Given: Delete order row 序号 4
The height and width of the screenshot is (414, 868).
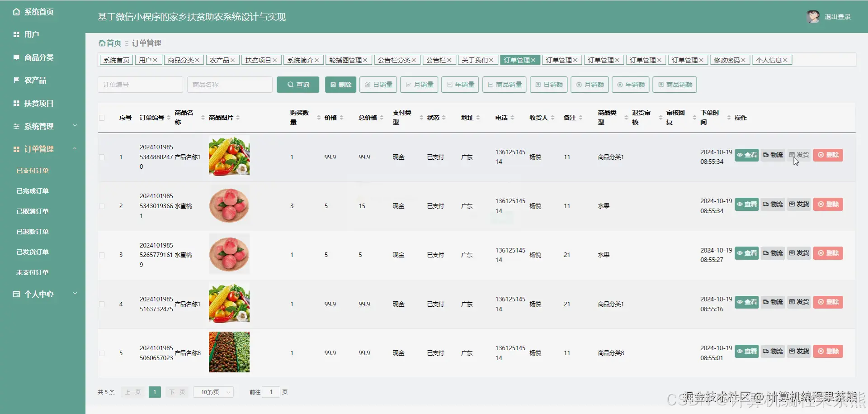Looking at the screenshot, I should 828,302.
